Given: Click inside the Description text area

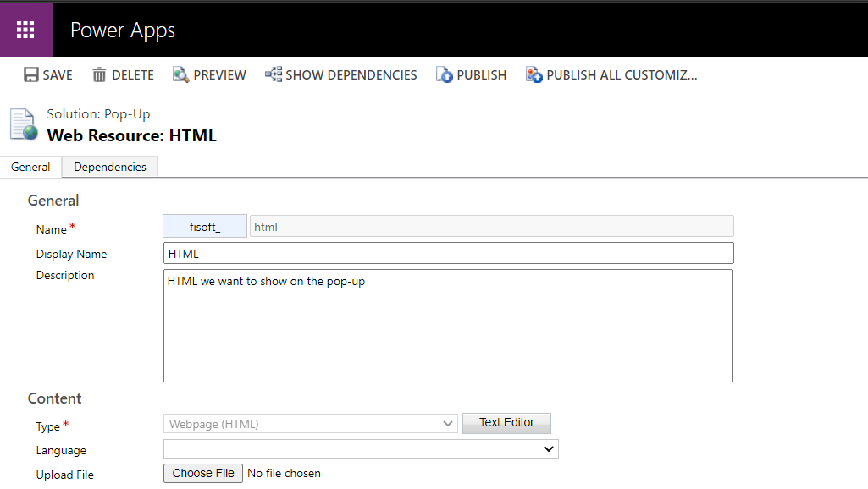Looking at the screenshot, I should (448, 326).
